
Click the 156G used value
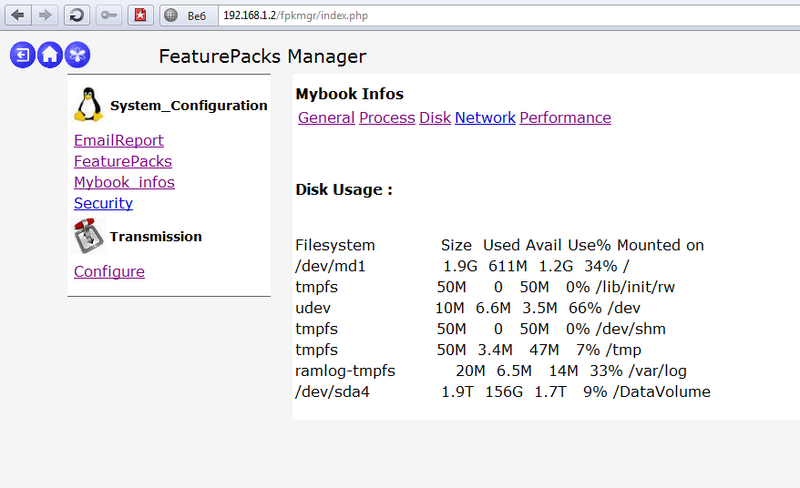tap(504, 392)
